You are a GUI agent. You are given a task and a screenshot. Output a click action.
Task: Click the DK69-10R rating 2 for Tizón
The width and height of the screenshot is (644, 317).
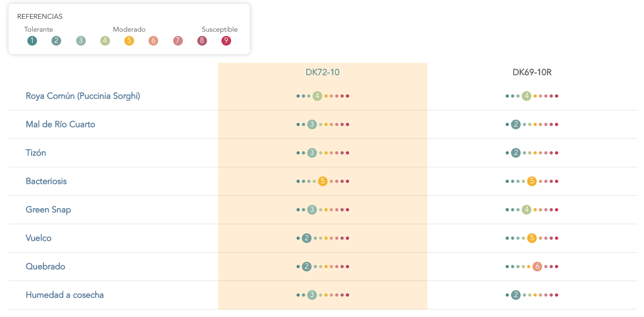(x=516, y=153)
